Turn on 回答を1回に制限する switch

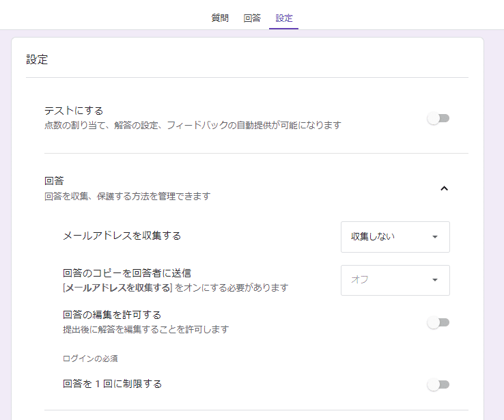[438, 384]
